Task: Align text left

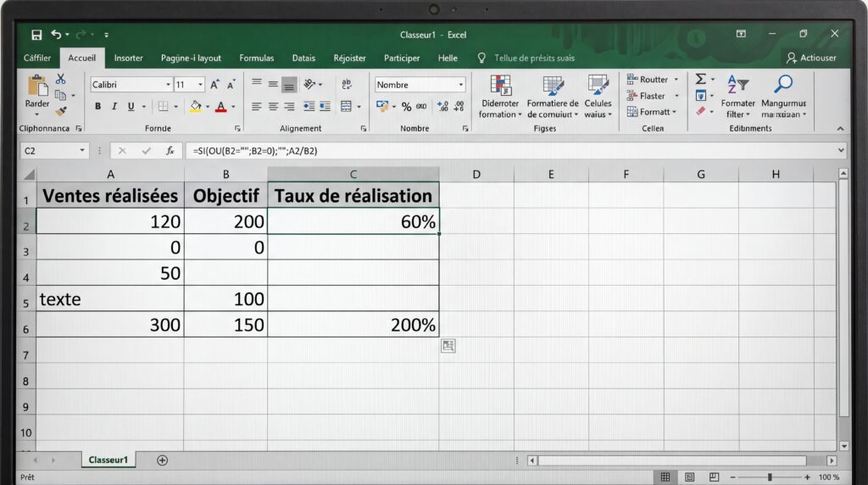Action: pyautogui.click(x=256, y=106)
